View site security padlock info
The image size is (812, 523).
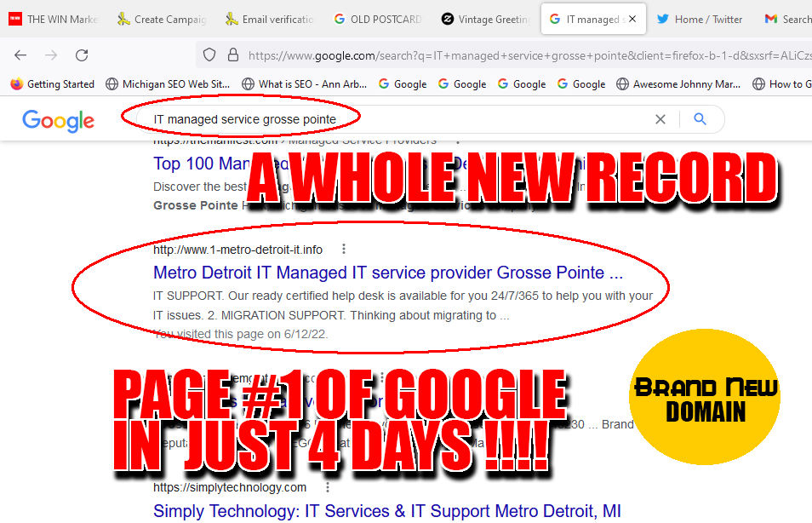(x=233, y=55)
